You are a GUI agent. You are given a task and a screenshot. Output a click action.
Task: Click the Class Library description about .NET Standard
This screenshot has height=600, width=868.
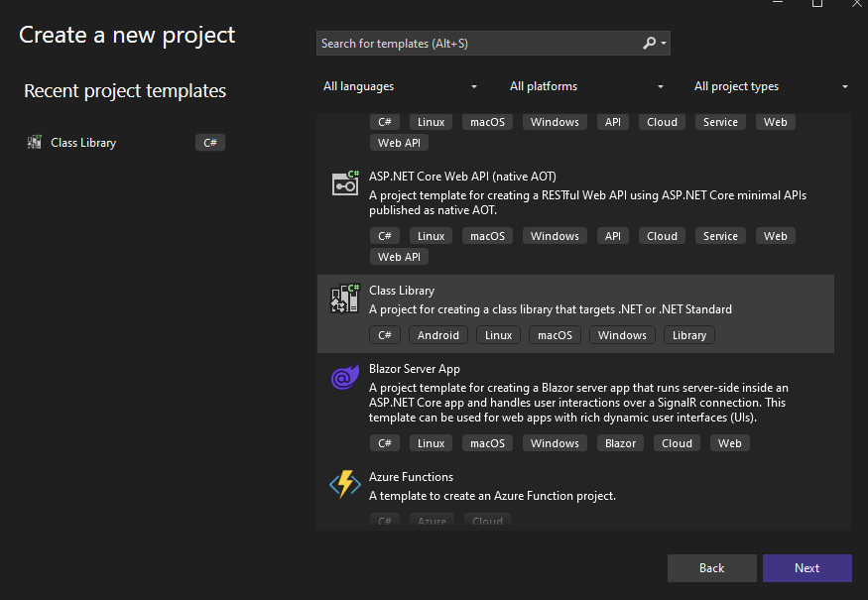pyautogui.click(x=551, y=308)
